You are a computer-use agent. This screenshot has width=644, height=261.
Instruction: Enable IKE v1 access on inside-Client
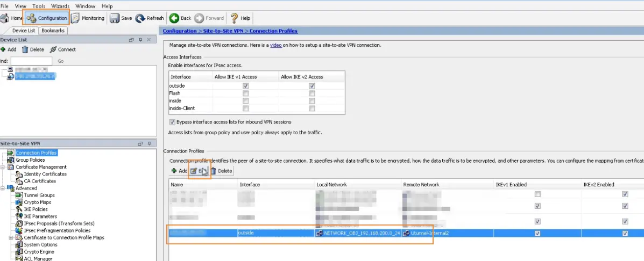click(246, 108)
